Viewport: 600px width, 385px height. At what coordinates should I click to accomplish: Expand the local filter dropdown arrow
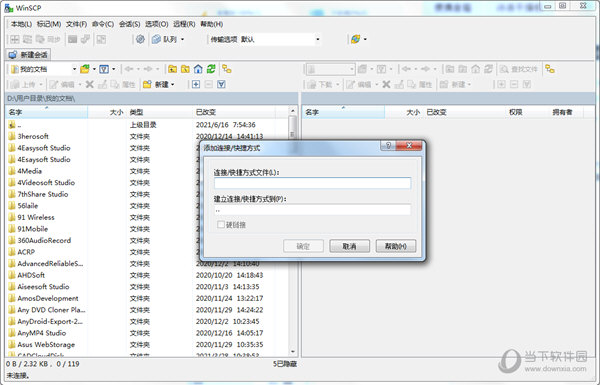114,69
